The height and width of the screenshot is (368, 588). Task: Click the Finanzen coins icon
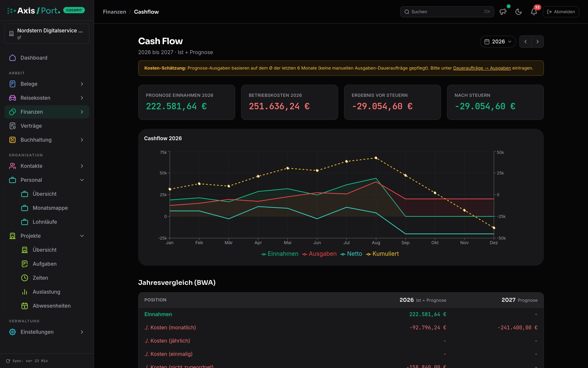click(12, 112)
